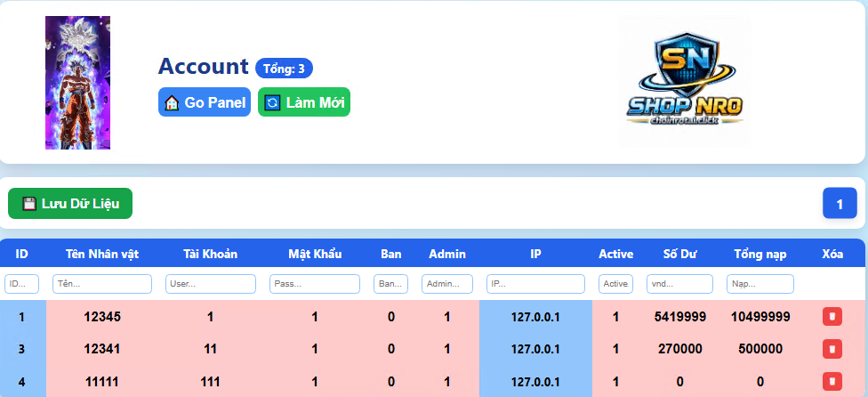Screen dimensions: 868x397
Task: Click the Số Dư column header
Action: (679, 255)
